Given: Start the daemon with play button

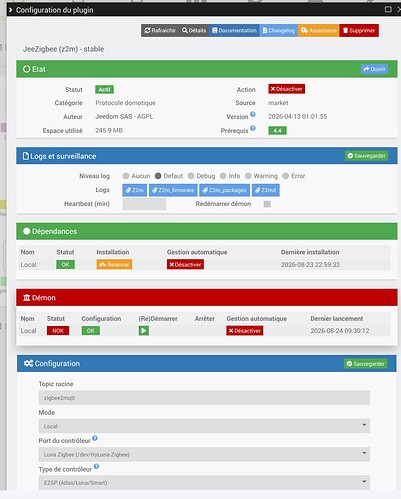Looking at the screenshot, I should (144, 331).
